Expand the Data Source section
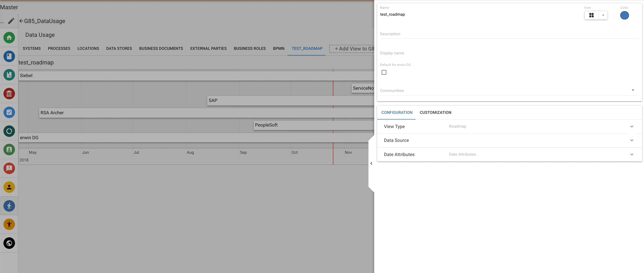 coord(509,140)
